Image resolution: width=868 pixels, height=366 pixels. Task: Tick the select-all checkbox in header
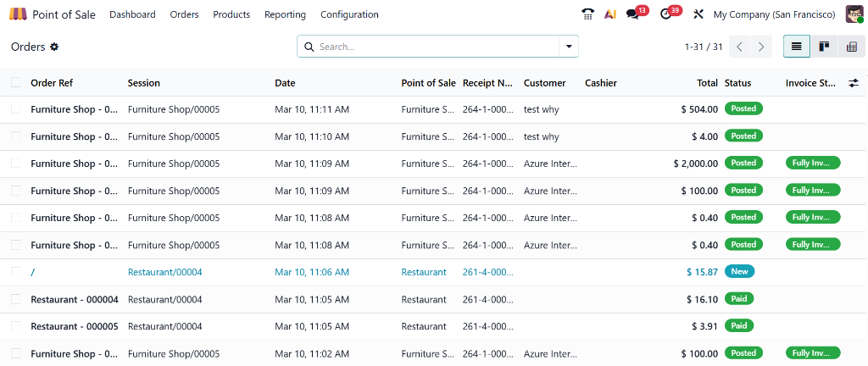[x=16, y=83]
